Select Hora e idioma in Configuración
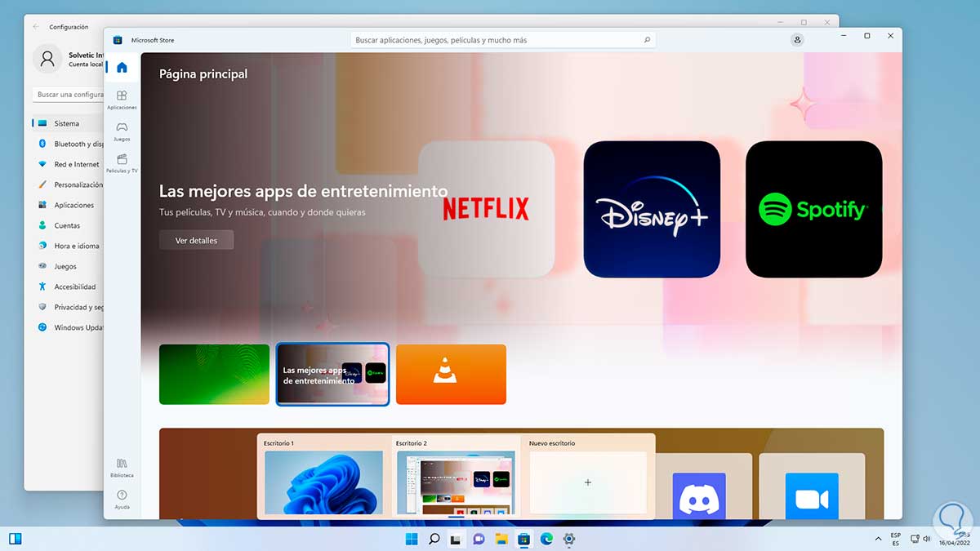This screenshot has height=551, width=980. click(68, 247)
